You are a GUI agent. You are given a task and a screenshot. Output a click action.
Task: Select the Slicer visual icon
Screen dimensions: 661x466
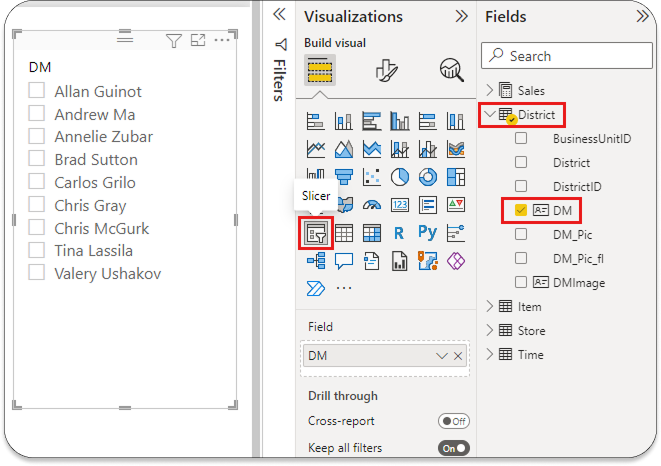click(317, 233)
